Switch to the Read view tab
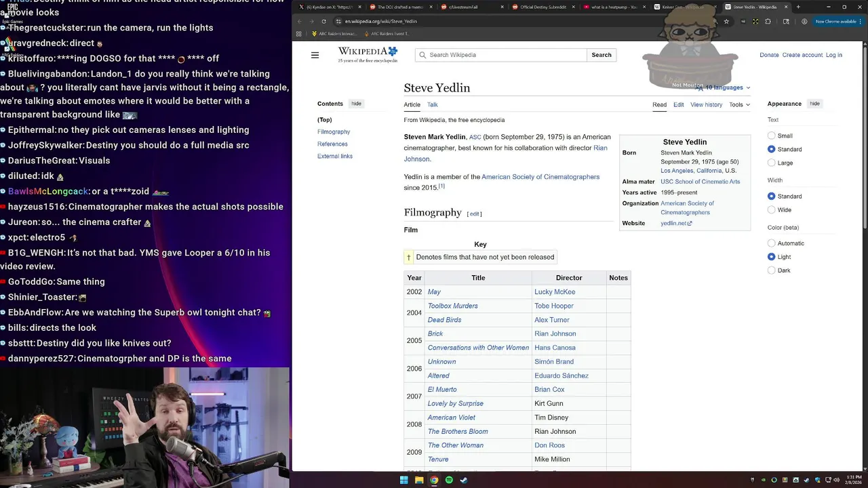 coord(659,104)
